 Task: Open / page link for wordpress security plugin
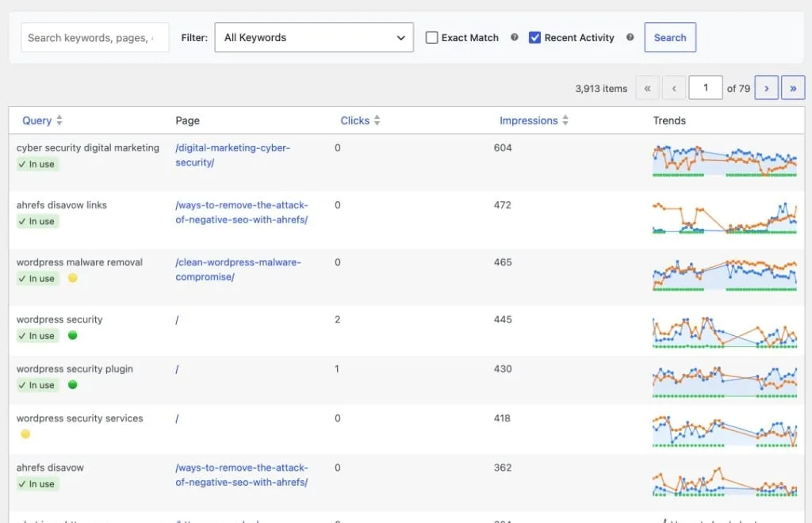click(x=177, y=368)
